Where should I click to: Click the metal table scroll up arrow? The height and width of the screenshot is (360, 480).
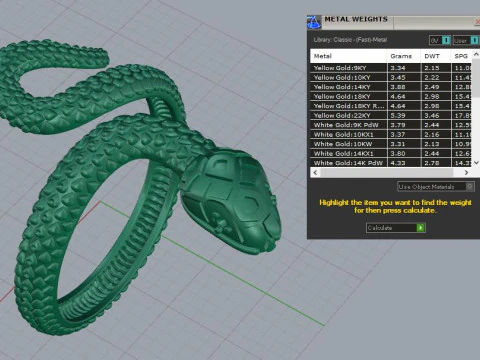[476, 54]
